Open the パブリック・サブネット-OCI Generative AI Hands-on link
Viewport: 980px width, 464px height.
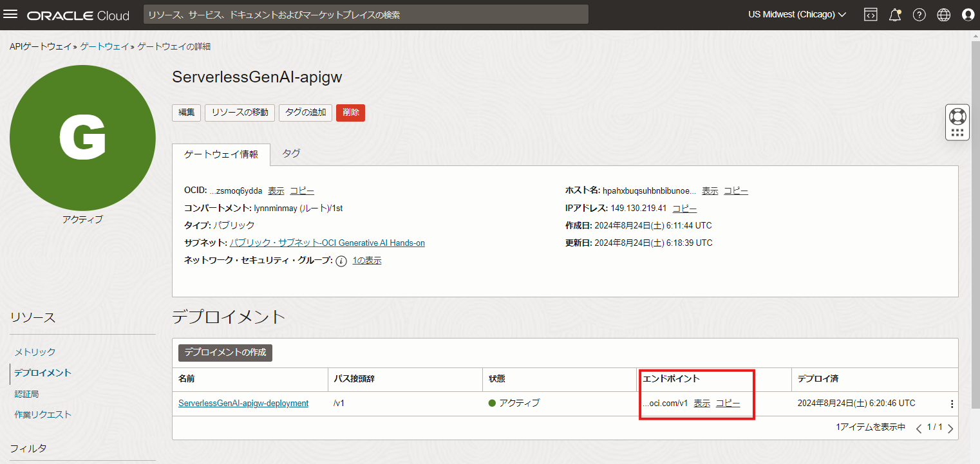click(327, 243)
